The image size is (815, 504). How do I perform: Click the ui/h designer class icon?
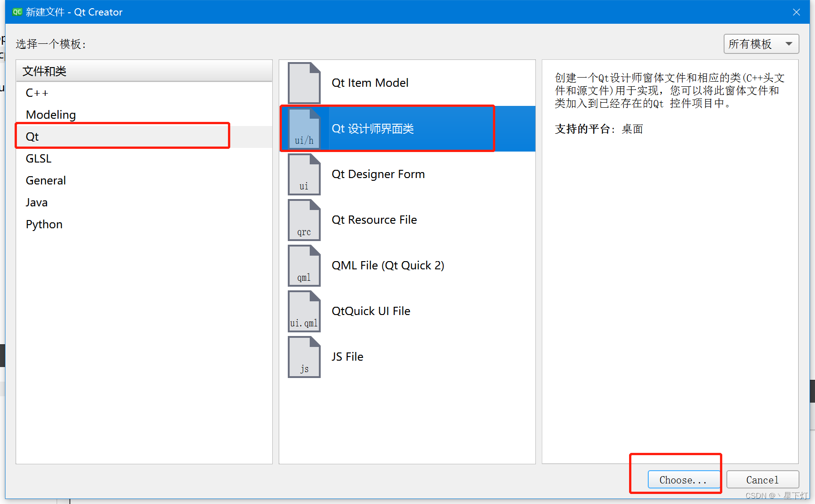(304, 129)
